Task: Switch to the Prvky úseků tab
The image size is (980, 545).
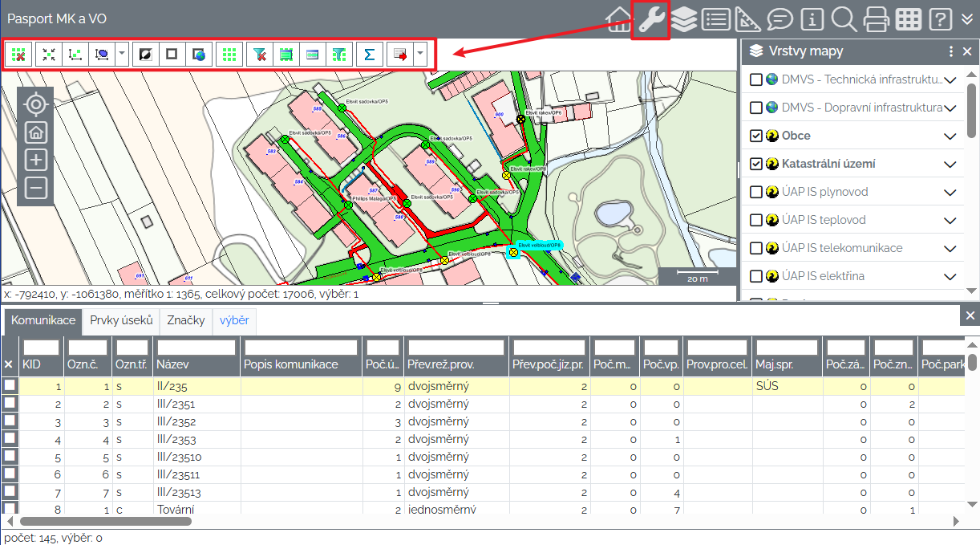Action: (121, 321)
